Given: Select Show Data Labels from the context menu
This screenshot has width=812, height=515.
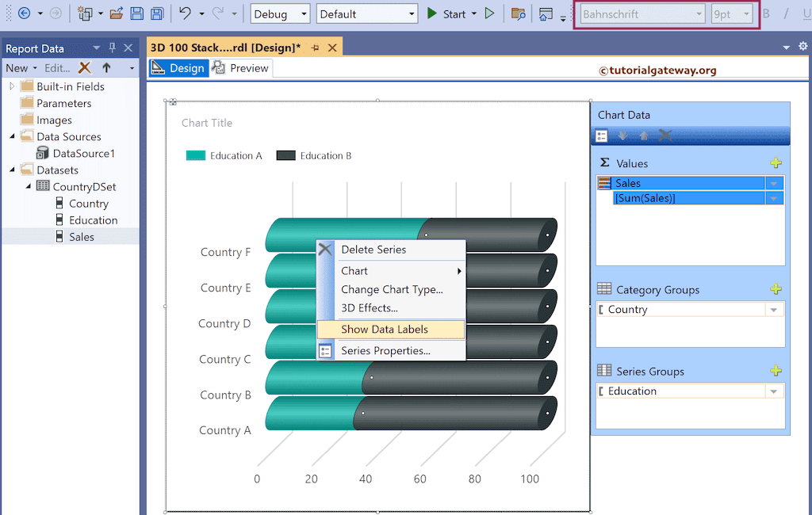Looking at the screenshot, I should click(x=385, y=329).
